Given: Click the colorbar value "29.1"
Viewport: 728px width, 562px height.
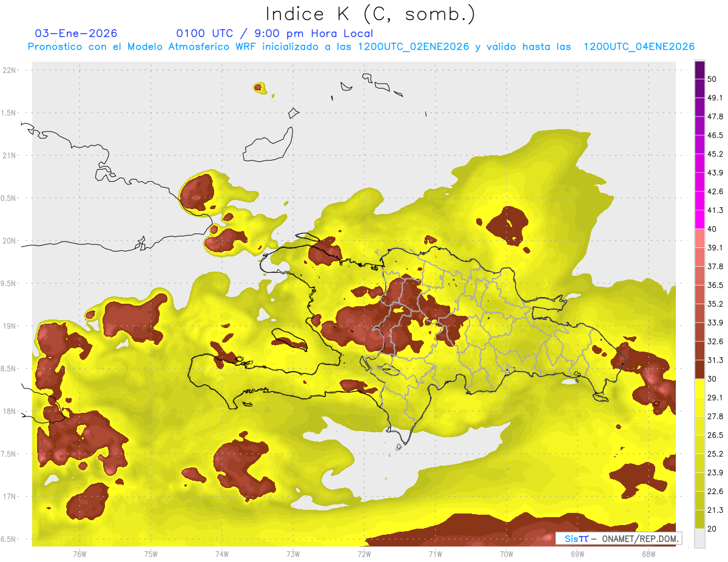Looking at the screenshot, I should pos(715,398).
